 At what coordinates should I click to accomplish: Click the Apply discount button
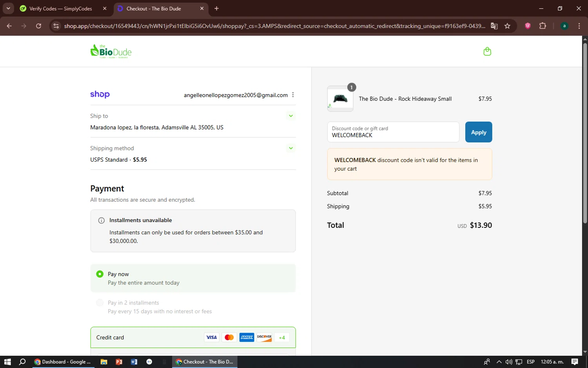pos(479,132)
